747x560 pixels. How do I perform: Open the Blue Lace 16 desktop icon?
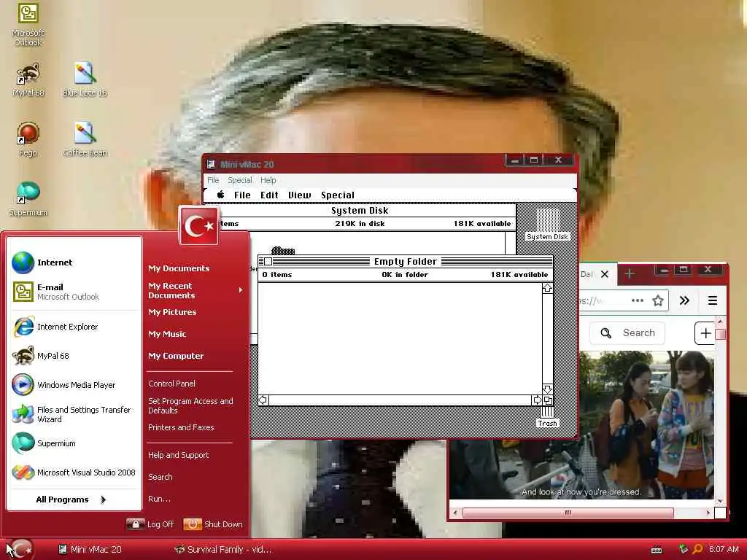click(x=85, y=79)
